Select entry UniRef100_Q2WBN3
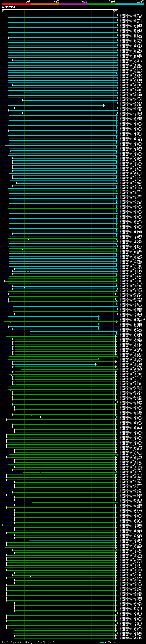Image resolution: width=146 pixels, height=644 pixels. point(131,55)
